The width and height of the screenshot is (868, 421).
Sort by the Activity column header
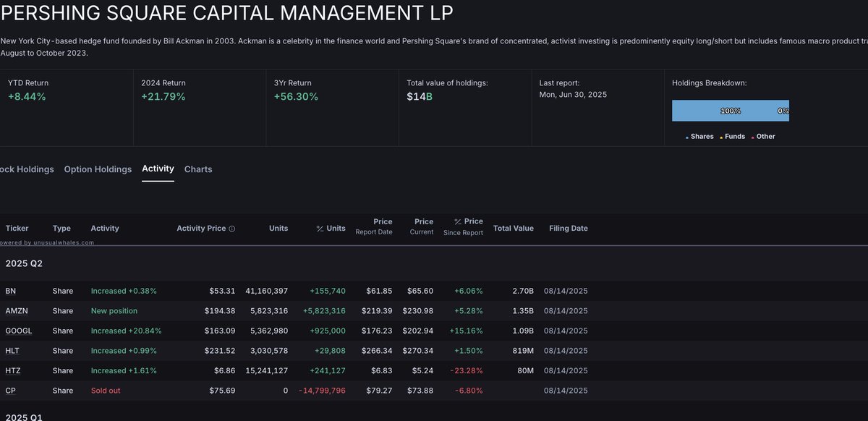point(105,228)
